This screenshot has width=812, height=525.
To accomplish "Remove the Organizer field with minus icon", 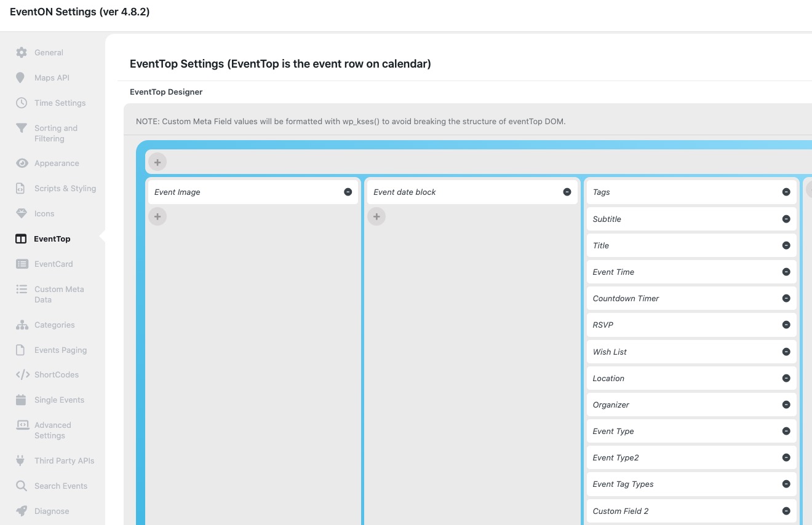I will (786, 405).
